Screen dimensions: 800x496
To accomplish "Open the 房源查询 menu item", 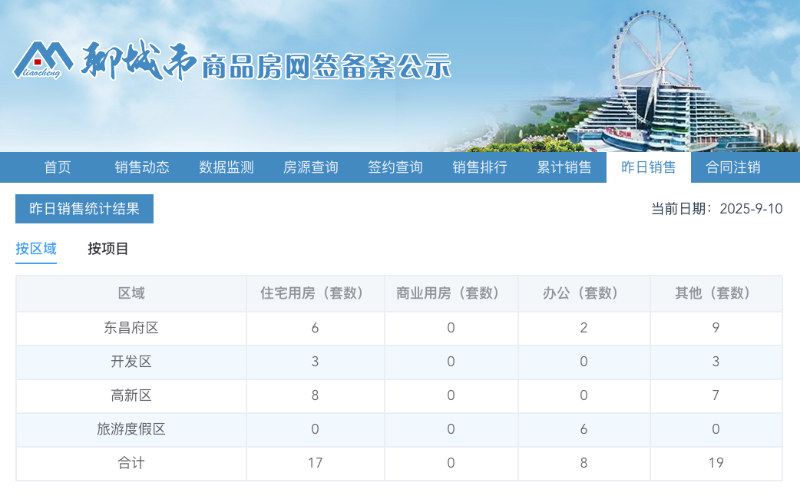I will point(311,167).
